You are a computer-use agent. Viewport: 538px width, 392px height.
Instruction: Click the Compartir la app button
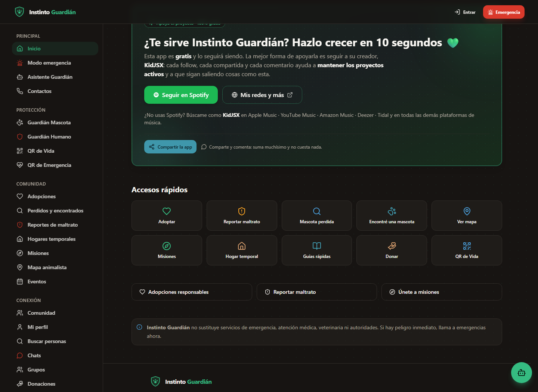[x=170, y=147]
